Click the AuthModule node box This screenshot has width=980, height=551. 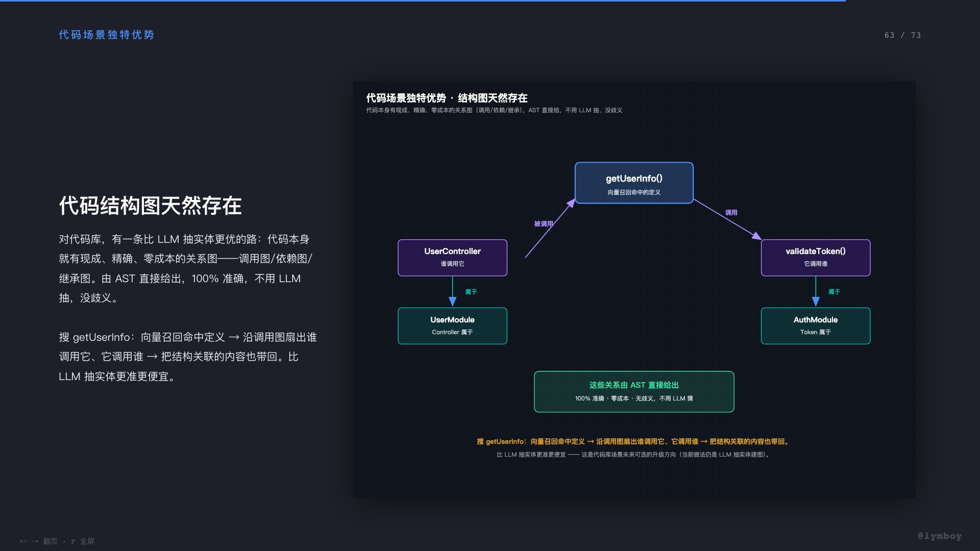click(x=816, y=325)
